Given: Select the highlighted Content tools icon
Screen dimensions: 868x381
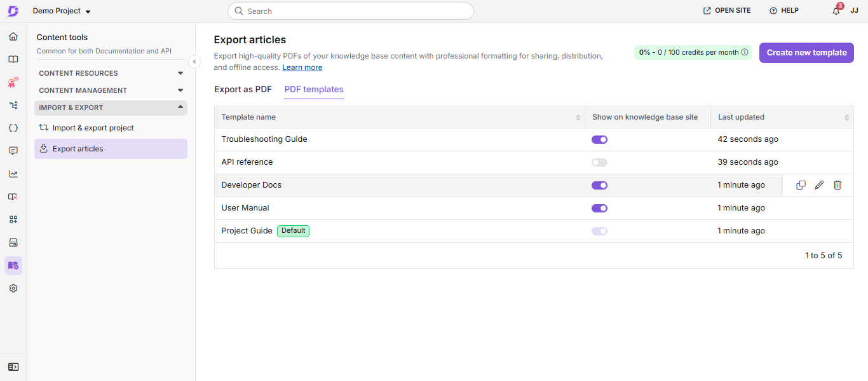Looking at the screenshot, I should (13, 265).
